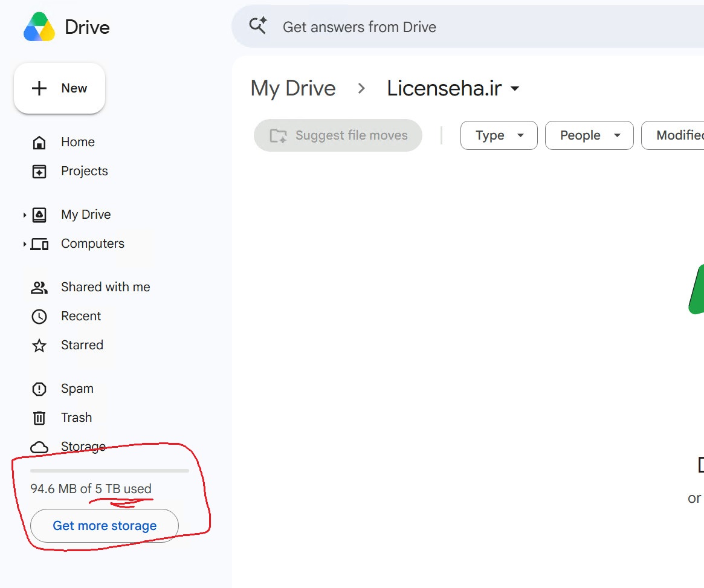This screenshot has height=588, width=704.
Task: Click the Trash bin icon
Action: click(39, 418)
